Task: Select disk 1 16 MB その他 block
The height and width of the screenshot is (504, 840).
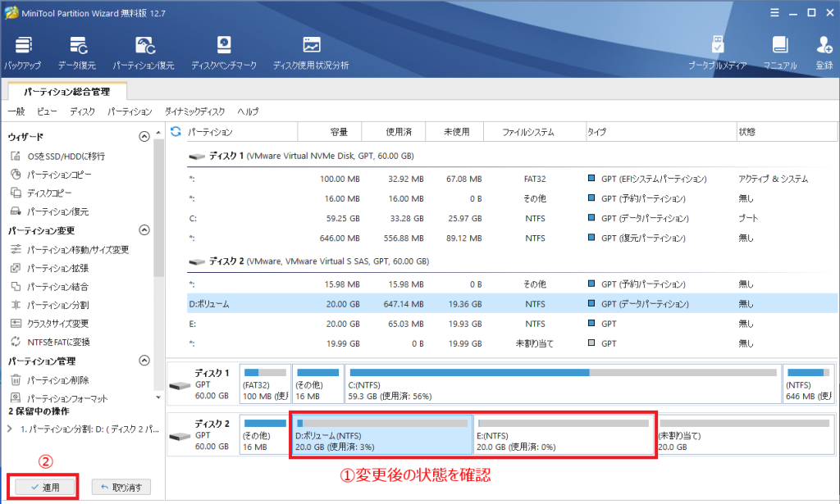Action: tap(317, 384)
